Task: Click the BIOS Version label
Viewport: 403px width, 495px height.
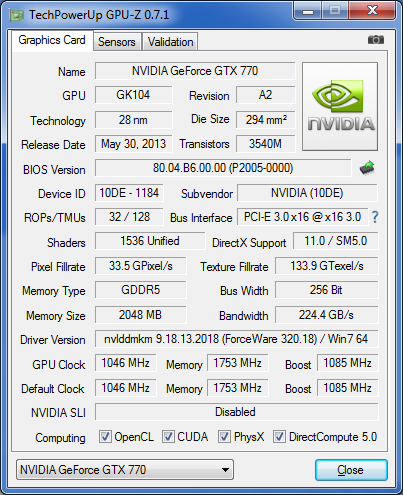Action: (x=54, y=170)
